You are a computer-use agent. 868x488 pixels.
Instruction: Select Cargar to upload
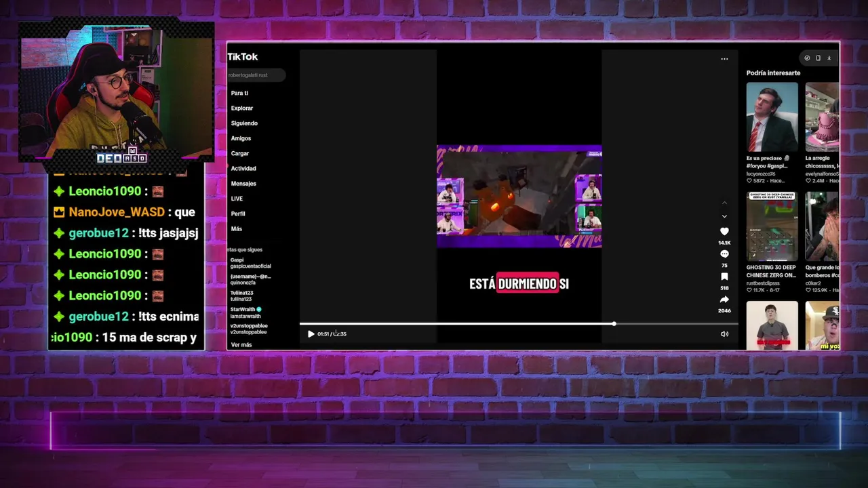240,153
